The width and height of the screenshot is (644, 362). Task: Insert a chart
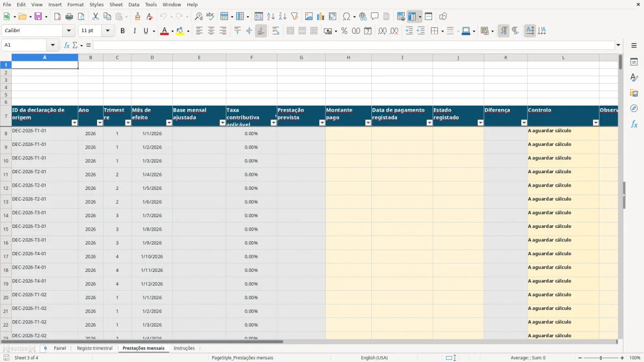tap(321, 17)
